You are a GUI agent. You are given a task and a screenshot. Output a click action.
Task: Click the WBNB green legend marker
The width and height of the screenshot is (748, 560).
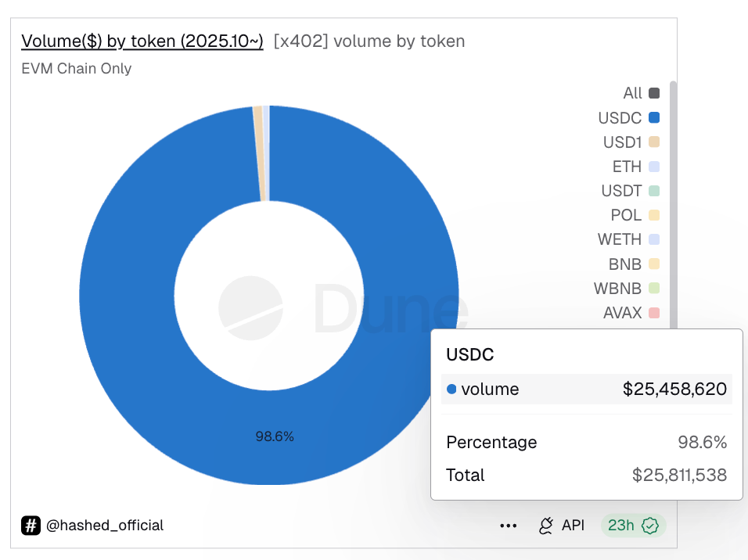[654, 288]
